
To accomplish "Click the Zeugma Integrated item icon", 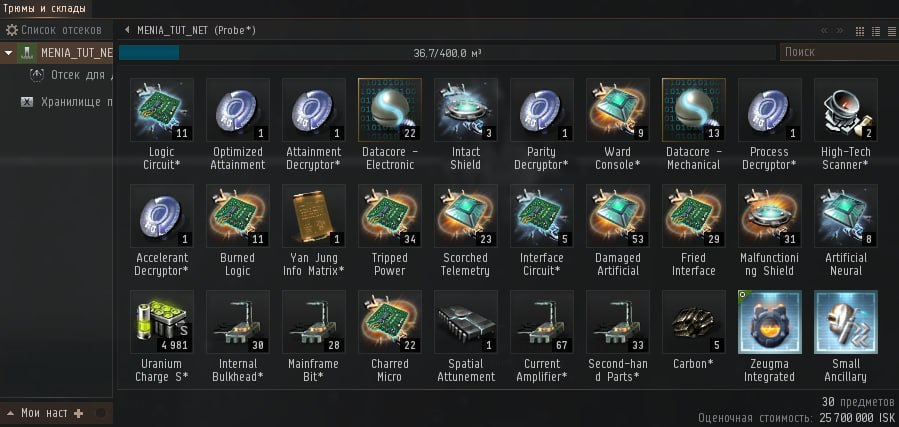I will [770, 322].
